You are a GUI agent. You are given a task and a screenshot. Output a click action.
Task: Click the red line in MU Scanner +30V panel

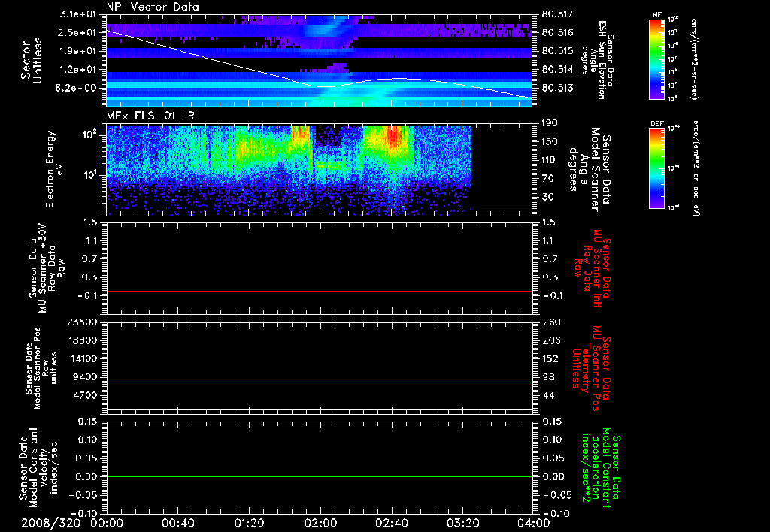point(319,291)
